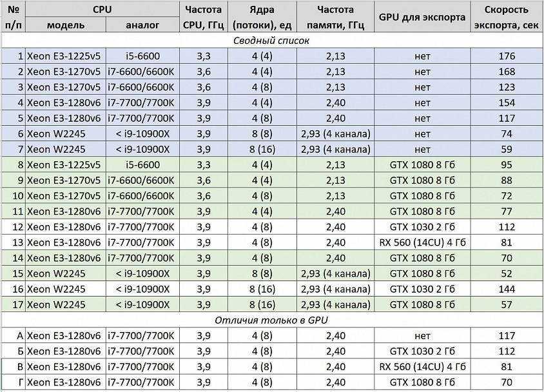544x392 pixels.
Task: Select export time 57 in row 17
Action: tap(507, 304)
